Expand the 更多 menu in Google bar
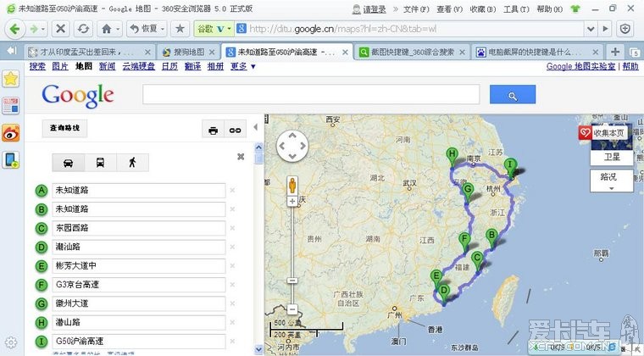This screenshot has height=356, width=644. pyautogui.click(x=243, y=66)
